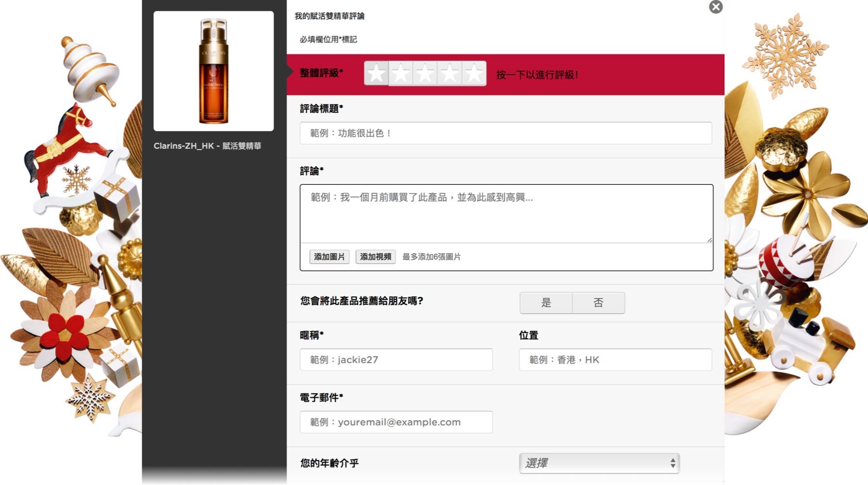Click inside the 評論 text area
Image resolution: width=868 pixels, height=485 pixels.
(506, 213)
